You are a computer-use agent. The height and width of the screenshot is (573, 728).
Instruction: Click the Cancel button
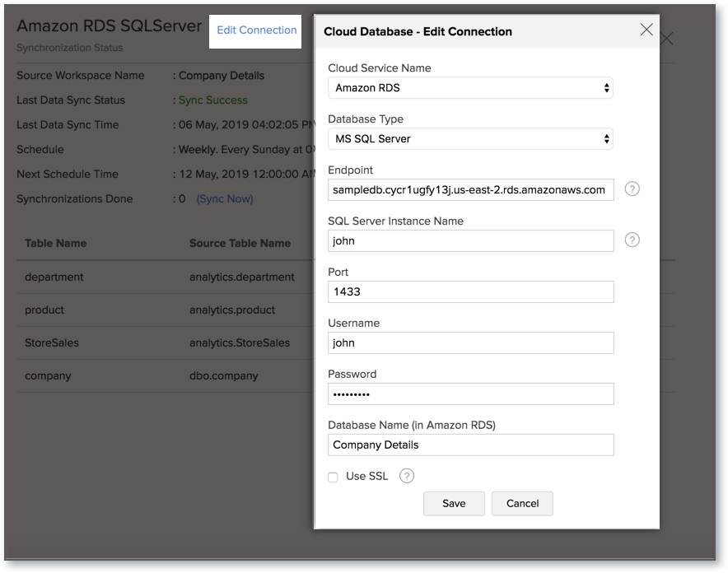pos(522,503)
